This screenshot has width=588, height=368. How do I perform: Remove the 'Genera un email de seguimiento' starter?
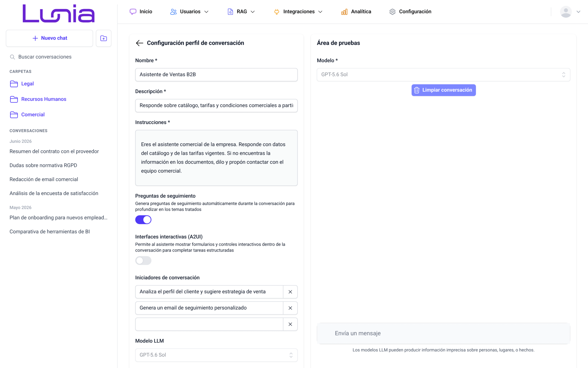click(290, 308)
